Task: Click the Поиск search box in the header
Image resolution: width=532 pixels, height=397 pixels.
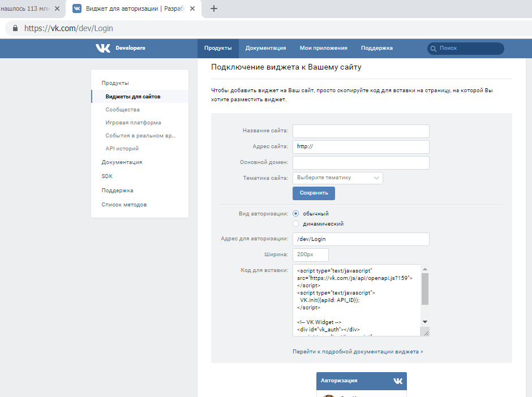Action: coord(465,49)
